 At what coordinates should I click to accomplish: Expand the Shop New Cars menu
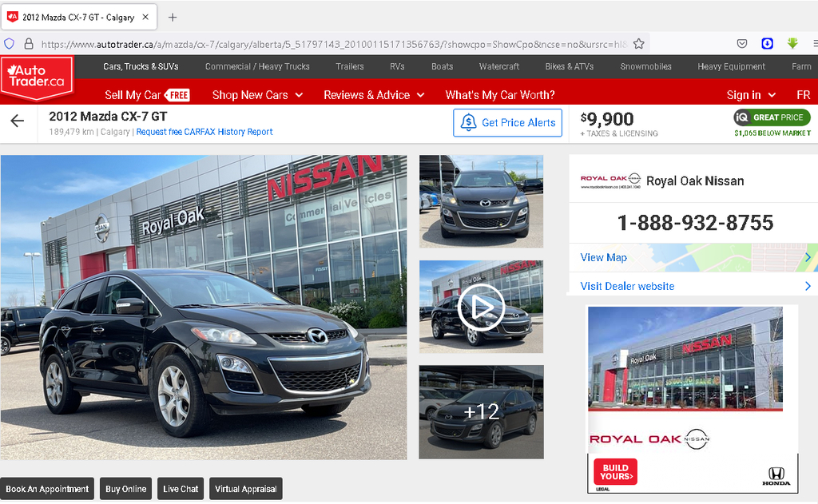click(257, 95)
